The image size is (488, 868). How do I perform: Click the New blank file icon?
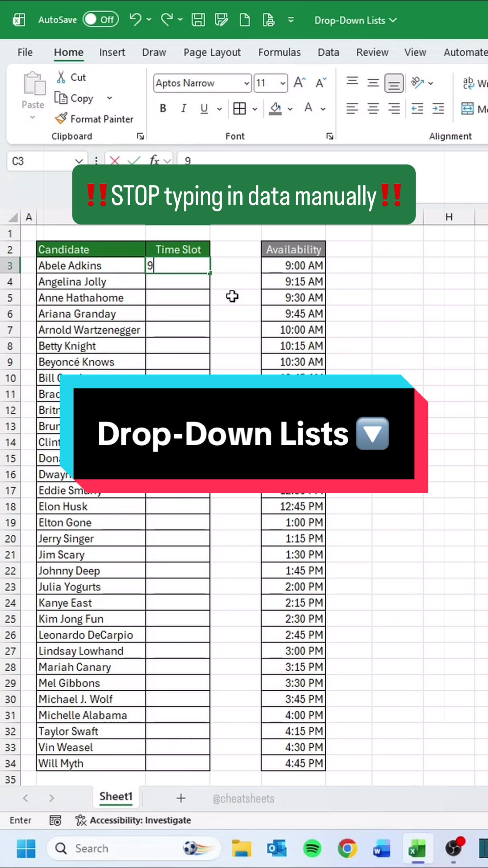click(x=245, y=20)
